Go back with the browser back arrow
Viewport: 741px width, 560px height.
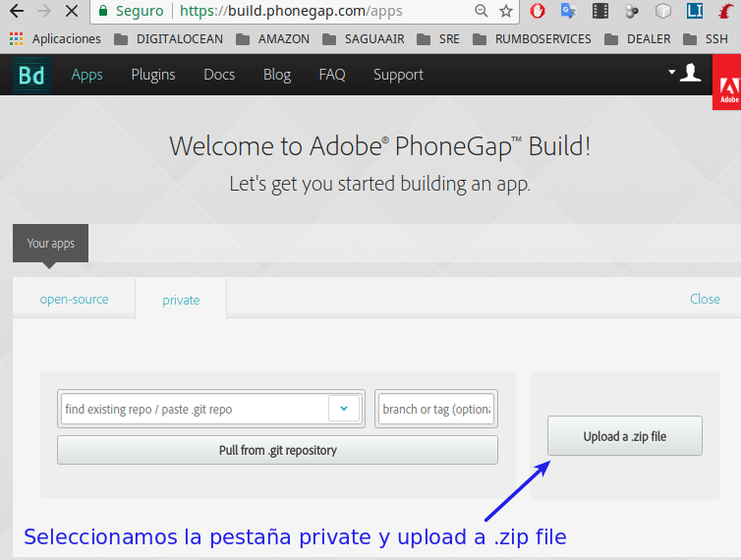click(17, 11)
